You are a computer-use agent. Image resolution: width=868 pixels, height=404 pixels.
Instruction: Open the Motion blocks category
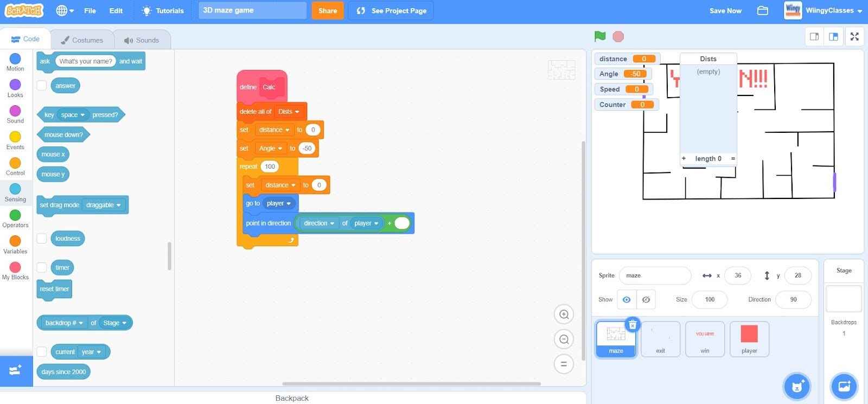tap(15, 62)
